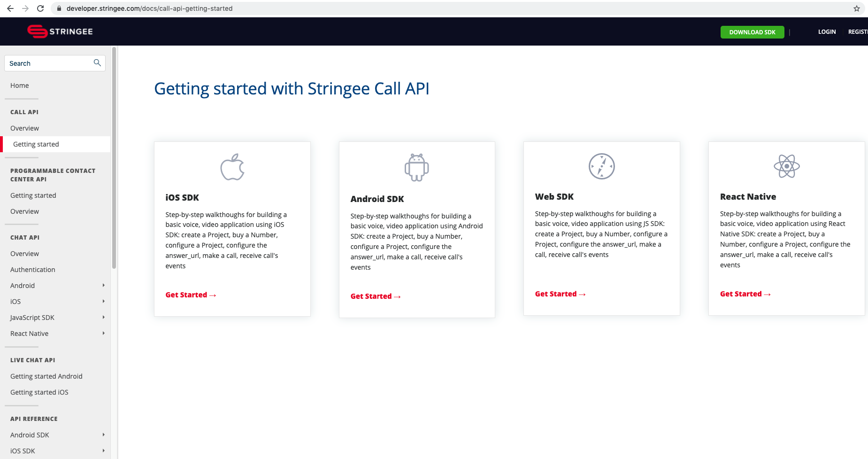The width and height of the screenshot is (868, 459).
Task: Click the Download SDK button
Action: click(752, 32)
